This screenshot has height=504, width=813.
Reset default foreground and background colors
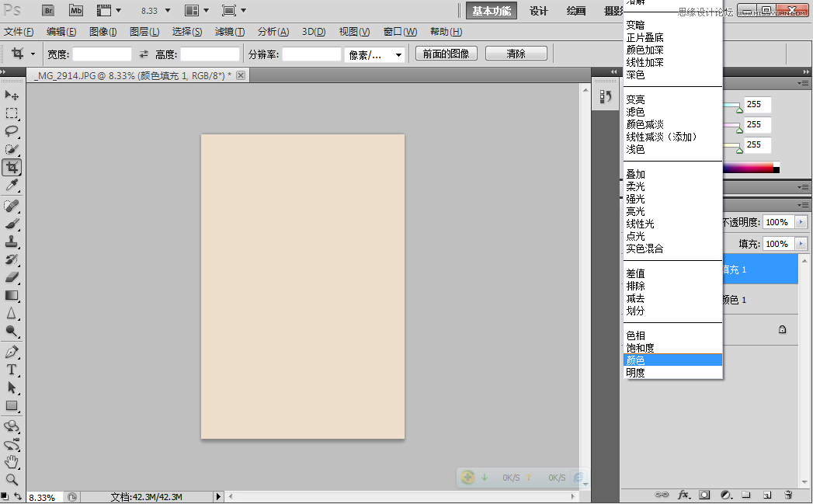(5, 496)
